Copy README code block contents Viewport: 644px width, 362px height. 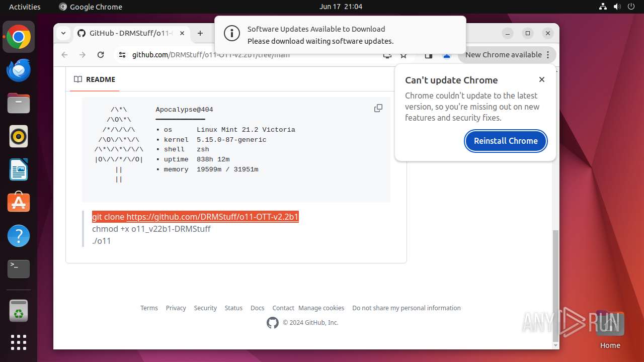[x=378, y=108]
